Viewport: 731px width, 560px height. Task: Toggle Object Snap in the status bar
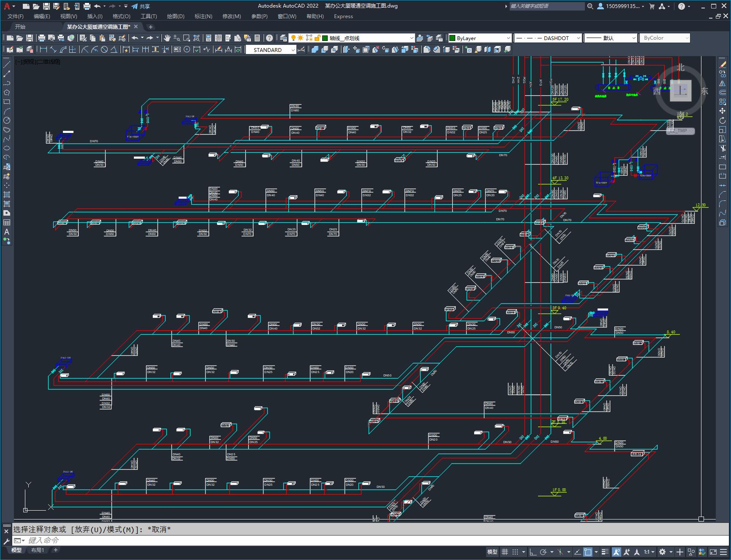[x=588, y=552]
